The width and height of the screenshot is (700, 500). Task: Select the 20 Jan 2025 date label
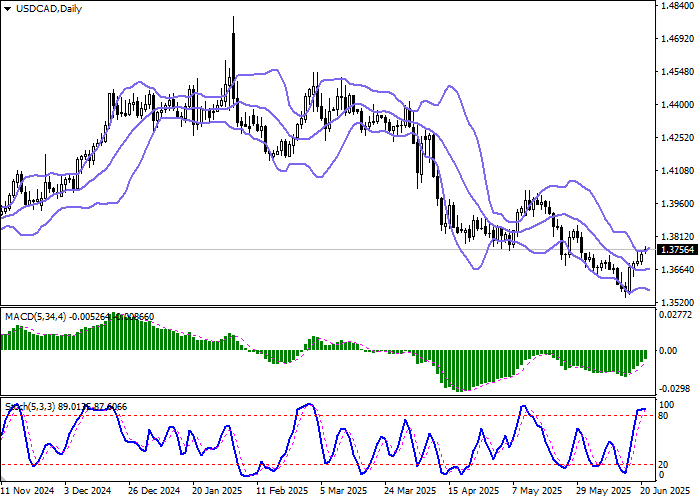click(x=219, y=491)
